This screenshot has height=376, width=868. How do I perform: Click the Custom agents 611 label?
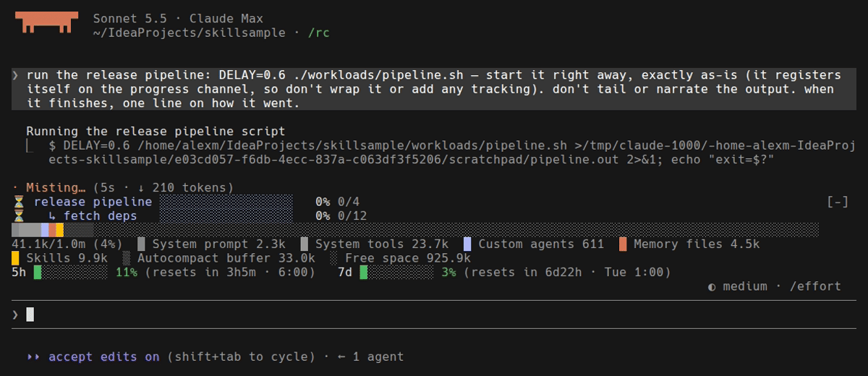click(x=541, y=244)
